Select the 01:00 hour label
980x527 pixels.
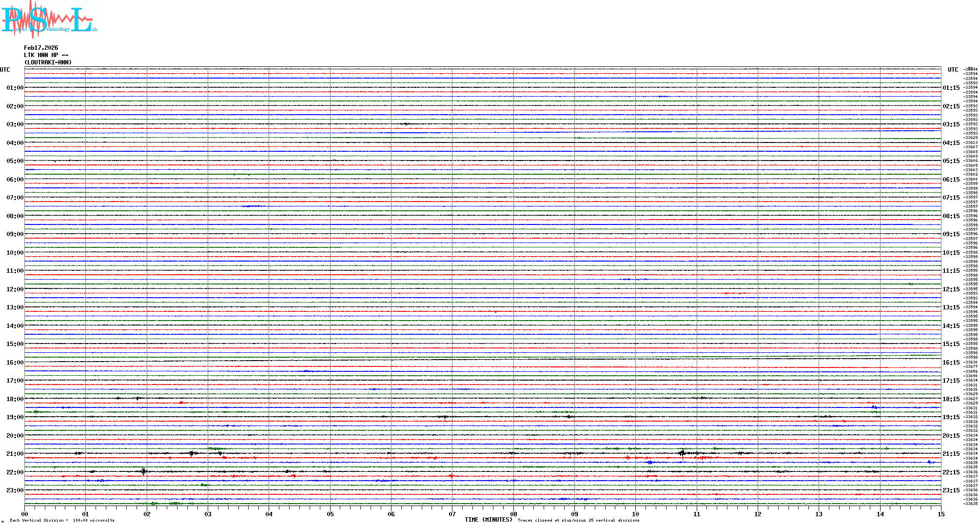15,88
